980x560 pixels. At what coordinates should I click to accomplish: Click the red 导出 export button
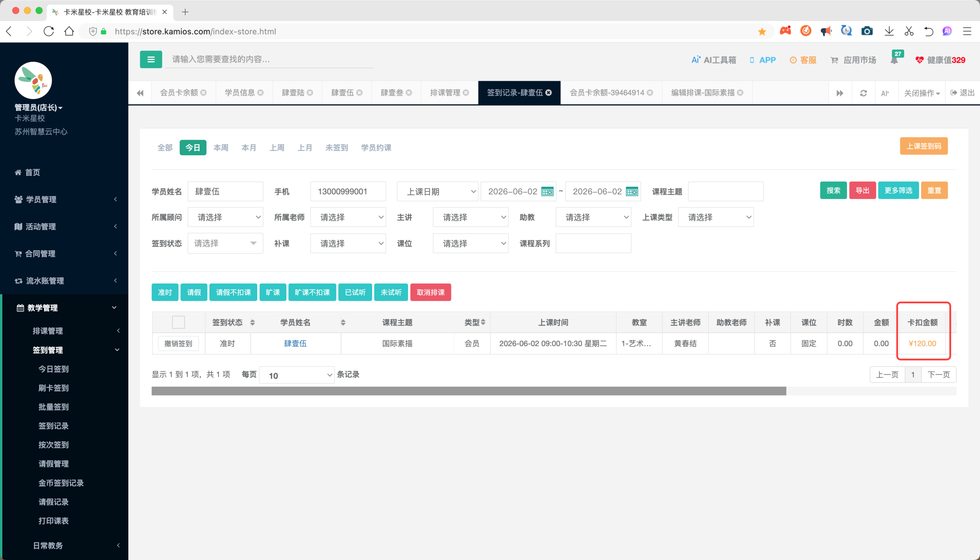coord(862,190)
